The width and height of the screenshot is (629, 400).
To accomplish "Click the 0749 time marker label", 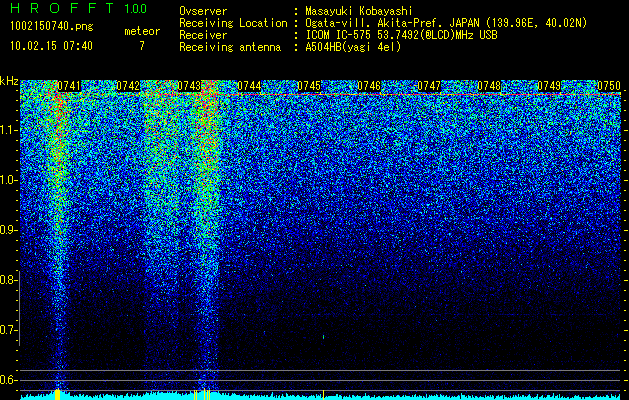I will tap(549, 86).
